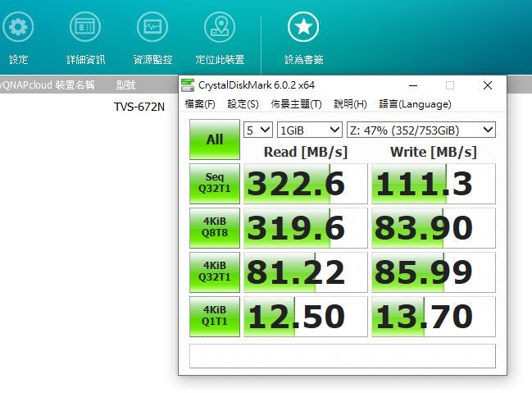
Task: Open the 佈景主題(T) theme menu
Action: coord(296,104)
